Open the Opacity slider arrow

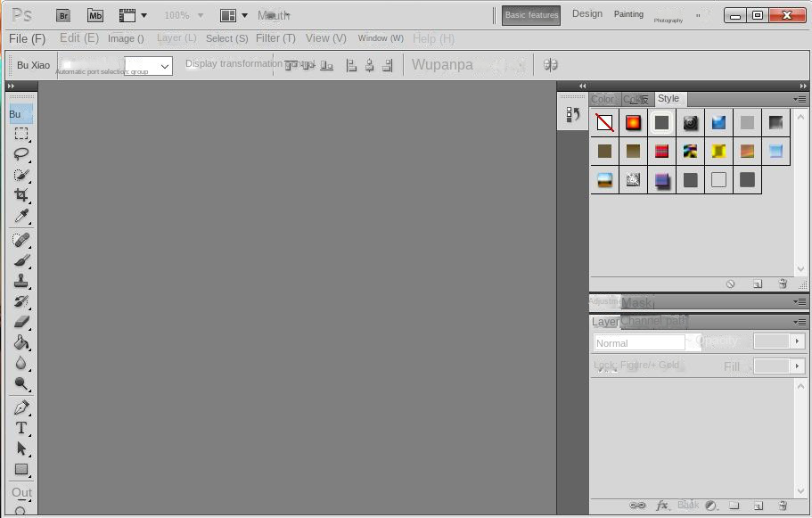pyautogui.click(x=797, y=341)
